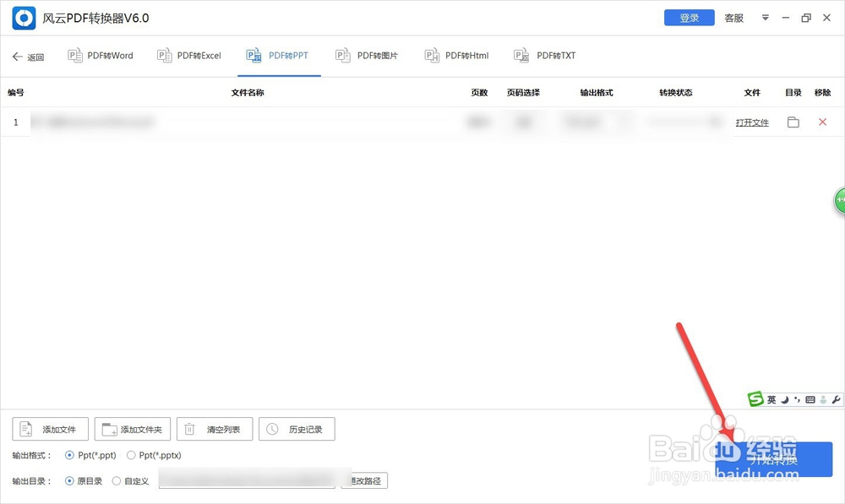Open the IME wrench settings icon
This screenshot has width=845, height=504.
pyautogui.click(x=836, y=399)
